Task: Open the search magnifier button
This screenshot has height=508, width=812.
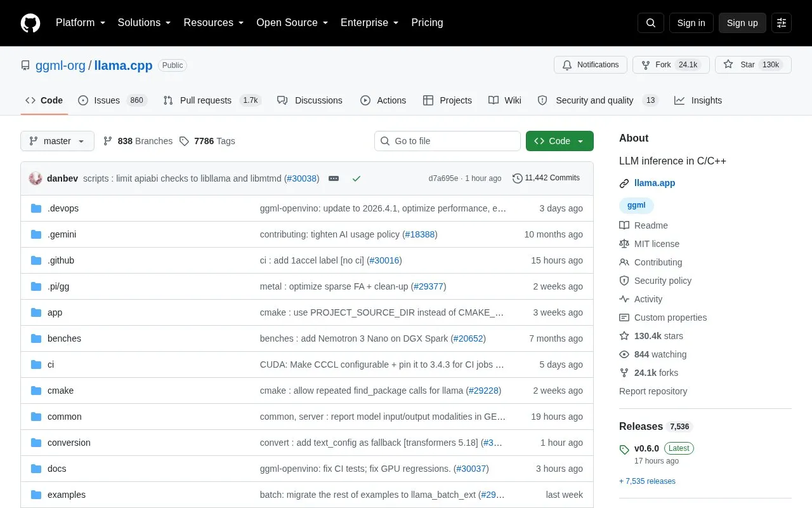Action: [651, 23]
